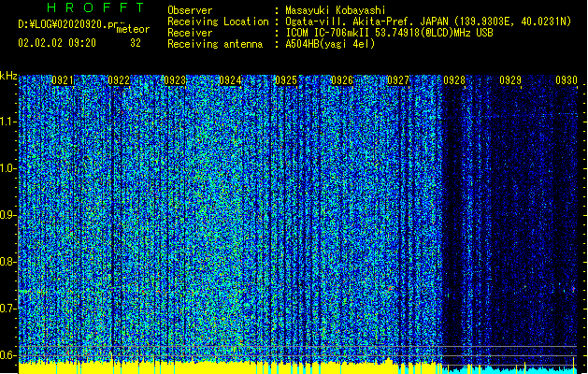Click the 0927 time marker

398,80
